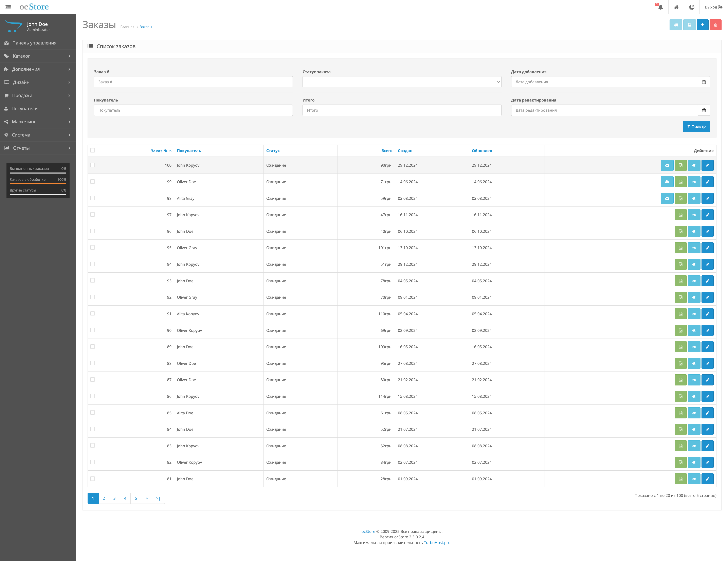Click the red delete trash button

715,25
